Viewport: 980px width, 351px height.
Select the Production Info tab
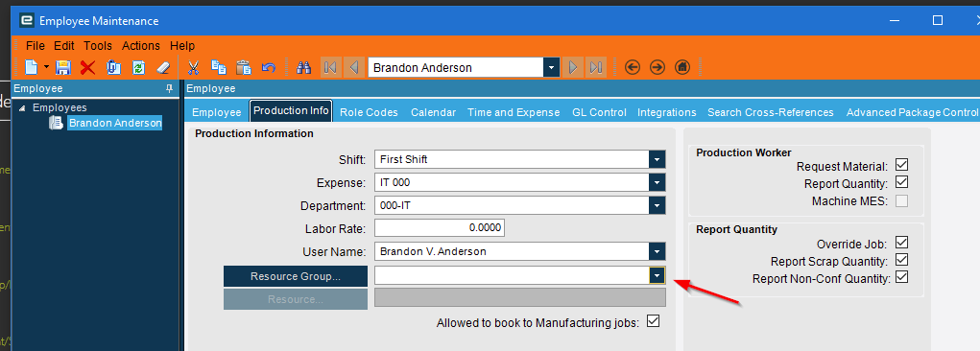[x=291, y=111]
